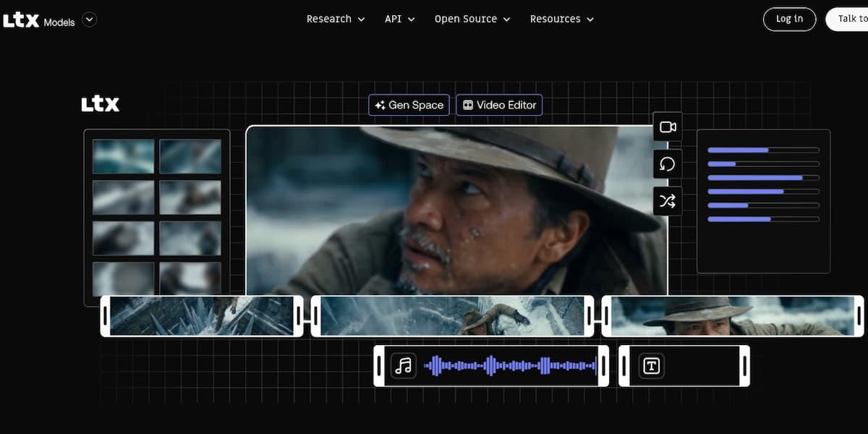The image size is (868, 434).
Task: Select the ice spikes timeline clip
Action: click(202, 316)
